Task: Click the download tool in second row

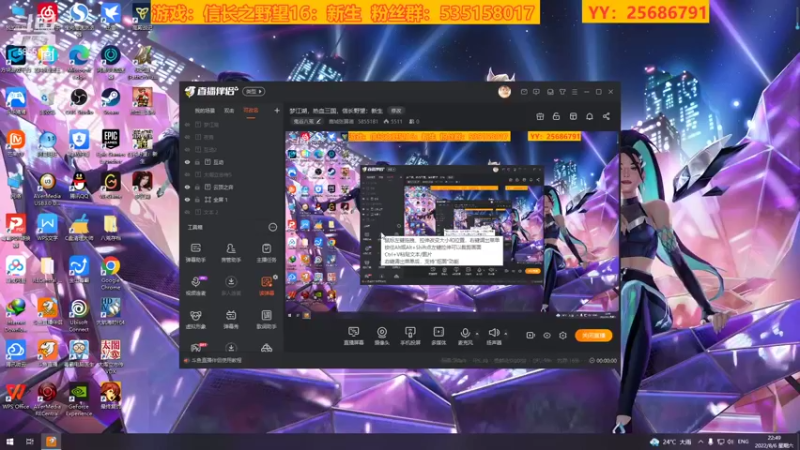Action: coord(231,286)
